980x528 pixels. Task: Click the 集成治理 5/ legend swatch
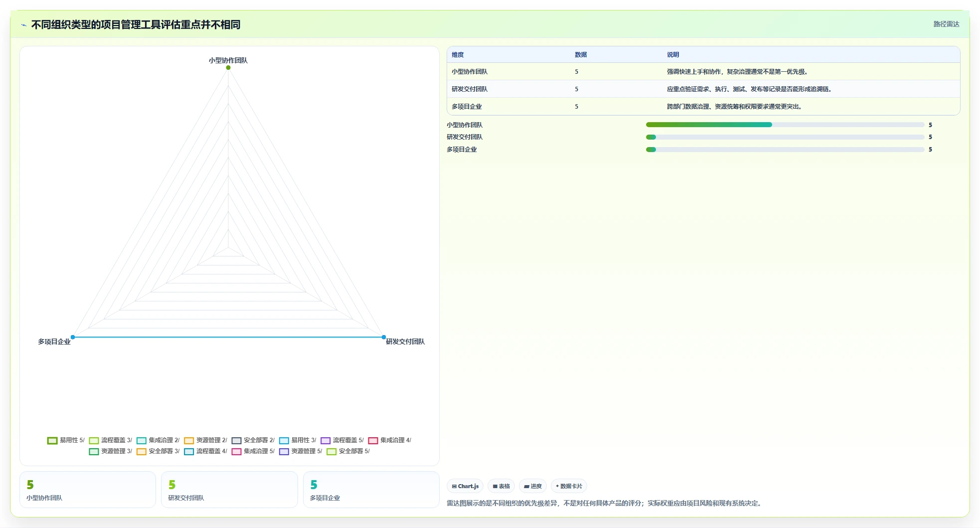coord(236,452)
